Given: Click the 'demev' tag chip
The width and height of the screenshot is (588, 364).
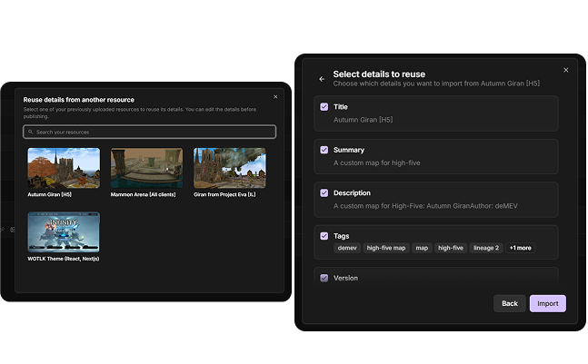Looking at the screenshot, I should pyautogui.click(x=347, y=248).
